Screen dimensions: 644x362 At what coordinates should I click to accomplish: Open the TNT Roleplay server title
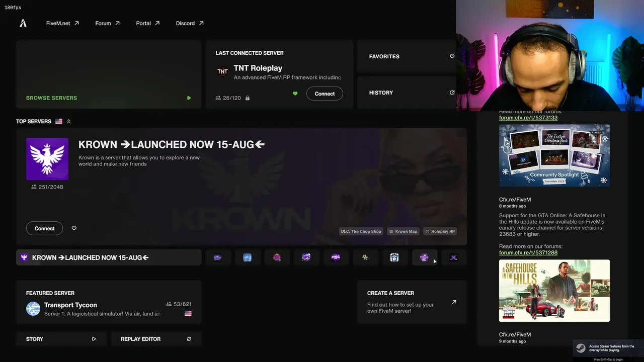[x=258, y=68]
